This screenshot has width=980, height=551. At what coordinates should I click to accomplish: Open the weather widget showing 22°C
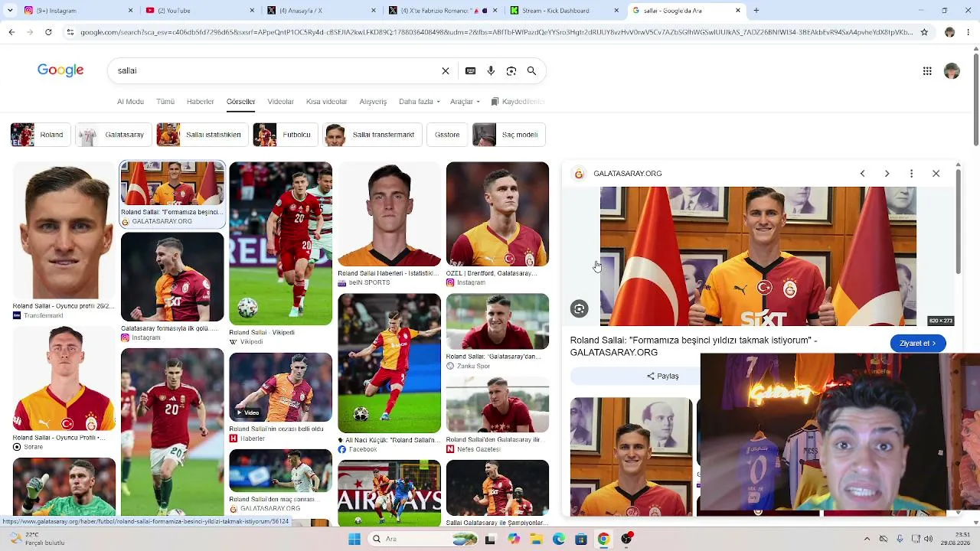point(37,539)
